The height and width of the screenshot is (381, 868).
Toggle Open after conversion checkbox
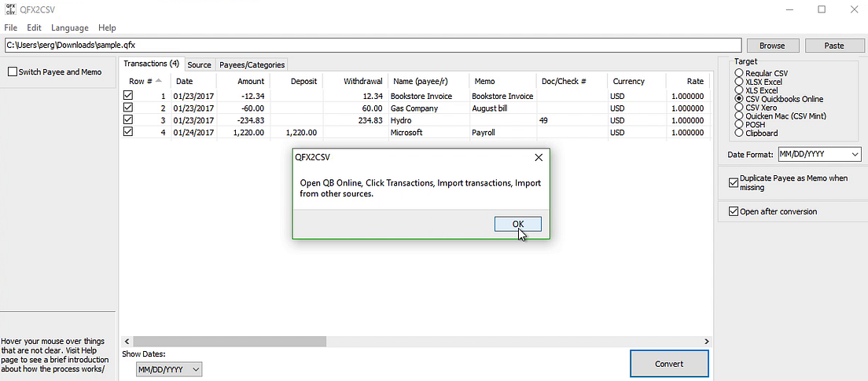click(773, 211)
